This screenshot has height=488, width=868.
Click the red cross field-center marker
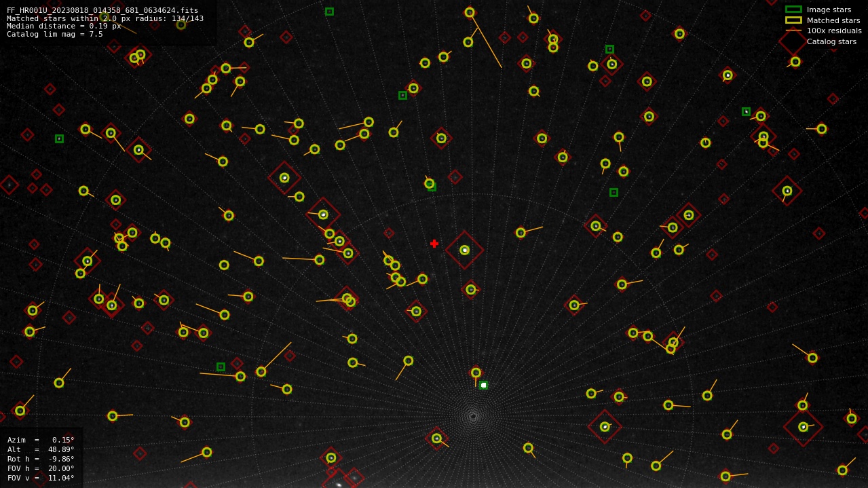tap(434, 244)
